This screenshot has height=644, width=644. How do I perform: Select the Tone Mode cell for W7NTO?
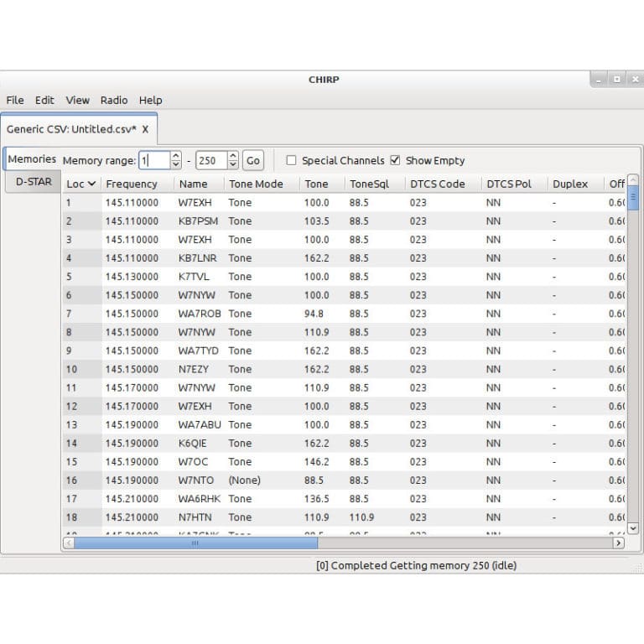pyautogui.click(x=244, y=480)
